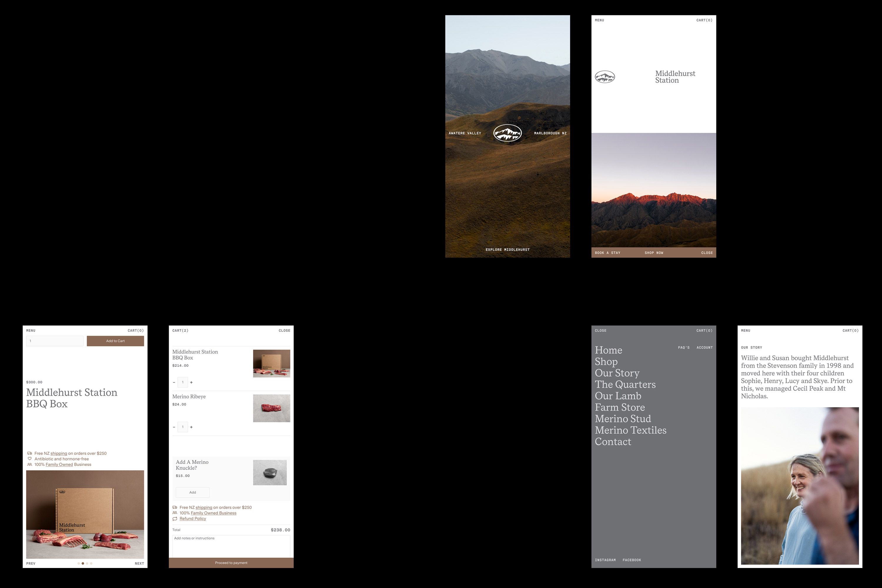Click the heart icon beside Antibiotic and hormone-free
This screenshot has height=588, width=882.
click(x=30, y=459)
